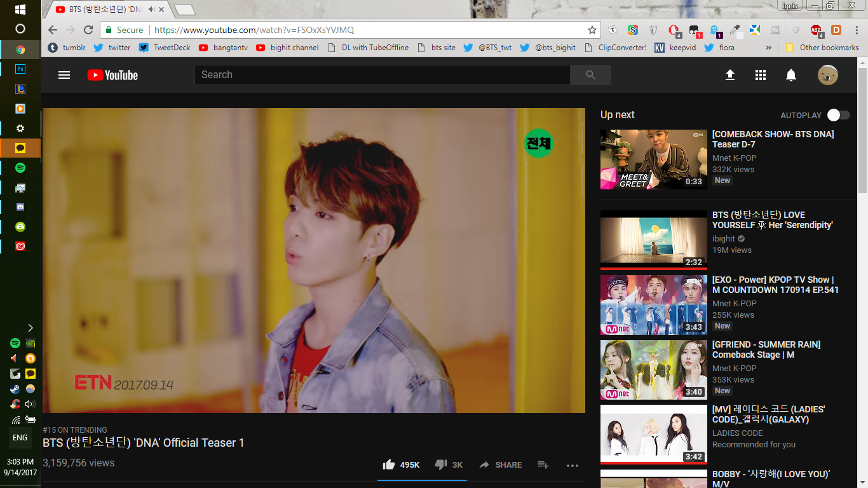Go to YouTube home via logo
This screenshot has width=868, height=488.
click(x=112, y=75)
